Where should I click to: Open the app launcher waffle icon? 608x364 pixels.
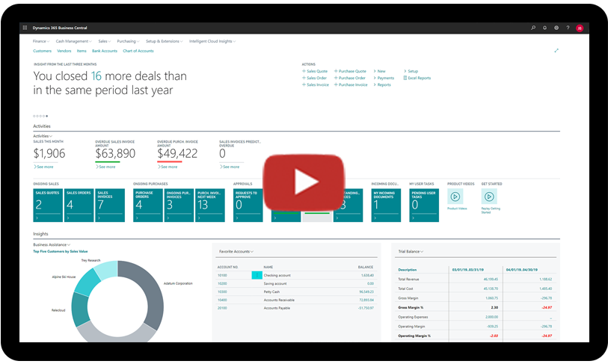(x=25, y=28)
